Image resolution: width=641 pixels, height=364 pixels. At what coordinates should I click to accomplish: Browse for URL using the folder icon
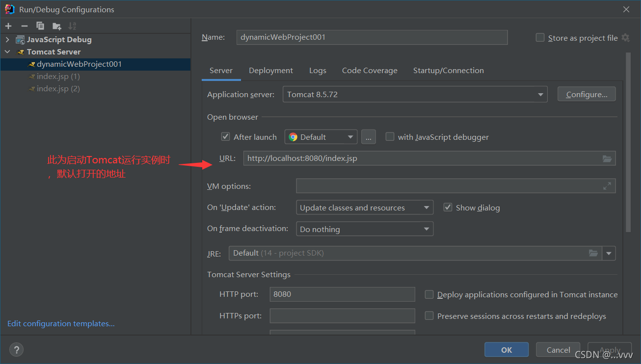pos(607,158)
